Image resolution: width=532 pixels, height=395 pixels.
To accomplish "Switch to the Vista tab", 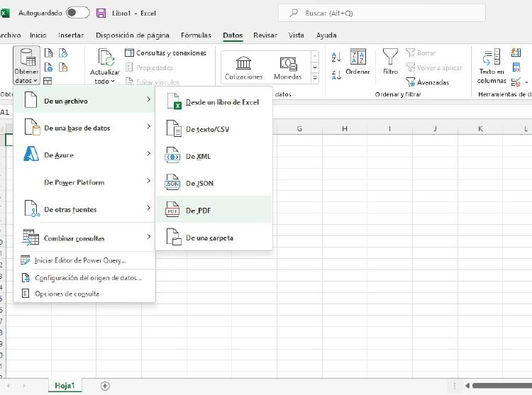I will tap(297, 35).
